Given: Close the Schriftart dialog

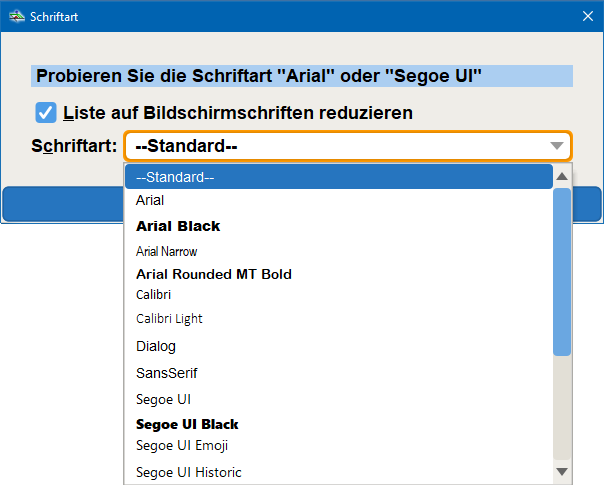Looking at the screenshot, I should point(586,16).
